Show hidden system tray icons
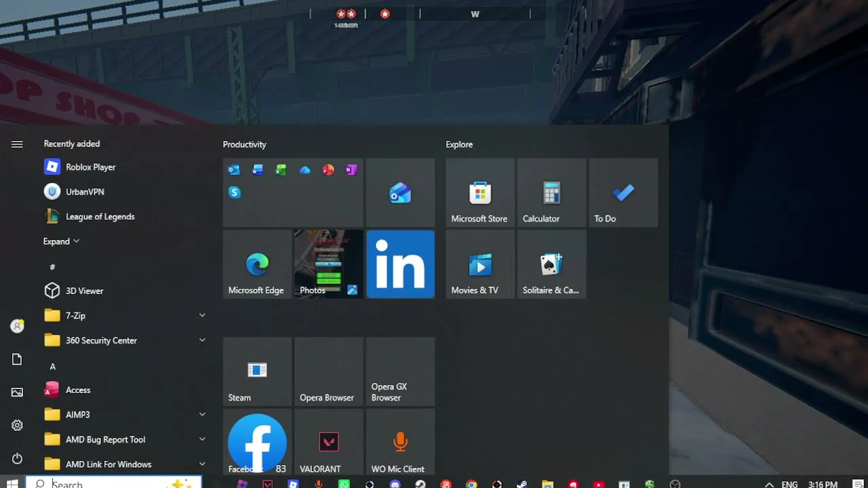 [769, 484]
